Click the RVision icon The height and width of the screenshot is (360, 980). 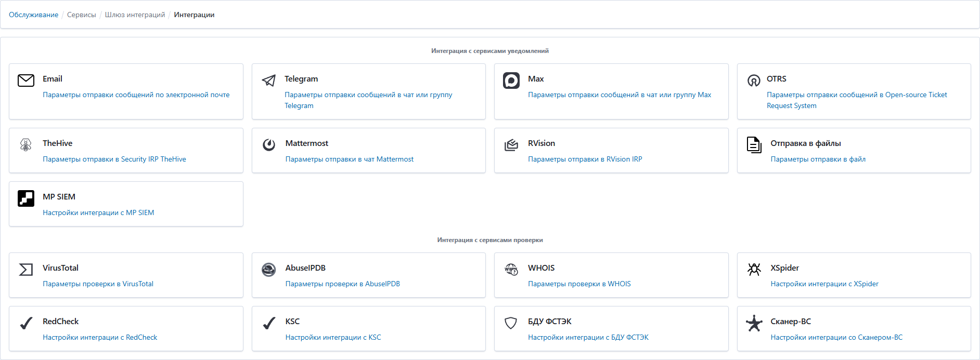(511, 145)
